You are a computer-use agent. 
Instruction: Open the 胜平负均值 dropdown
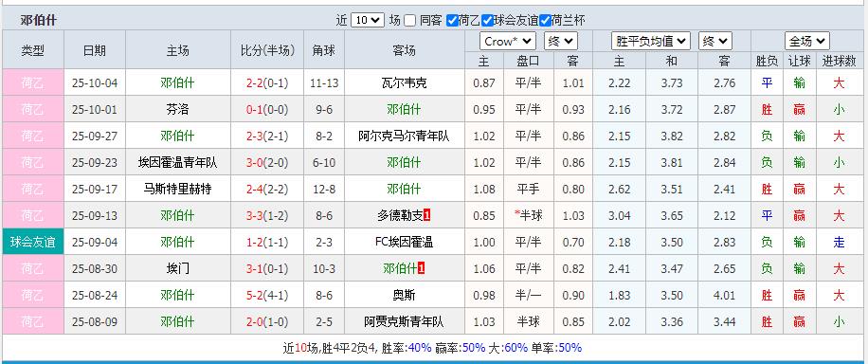click(651, 41)
